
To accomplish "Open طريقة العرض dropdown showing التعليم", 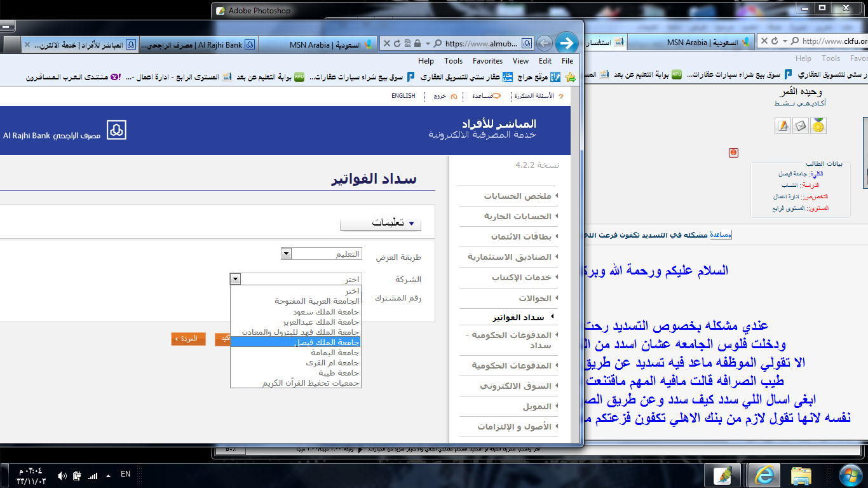I will coord(322,254).
